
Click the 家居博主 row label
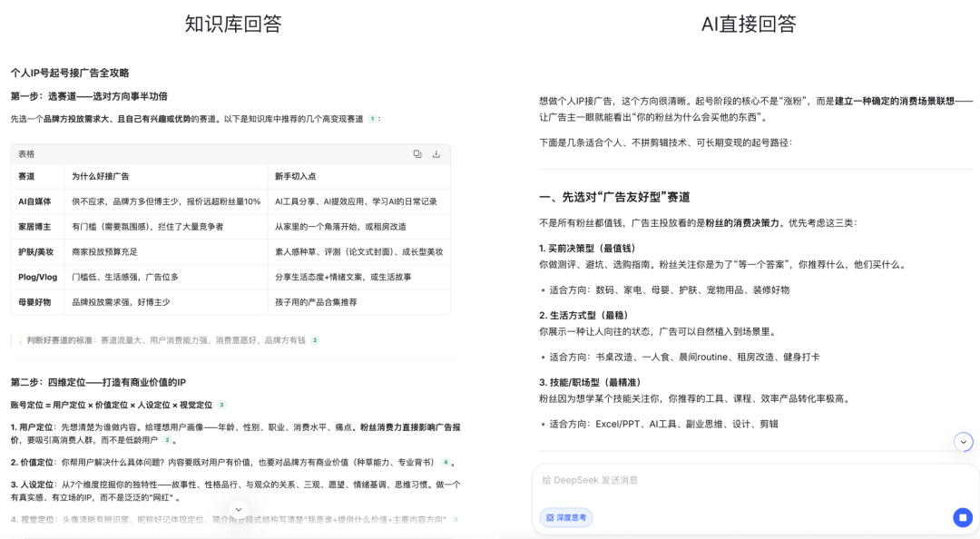(34, 226)
